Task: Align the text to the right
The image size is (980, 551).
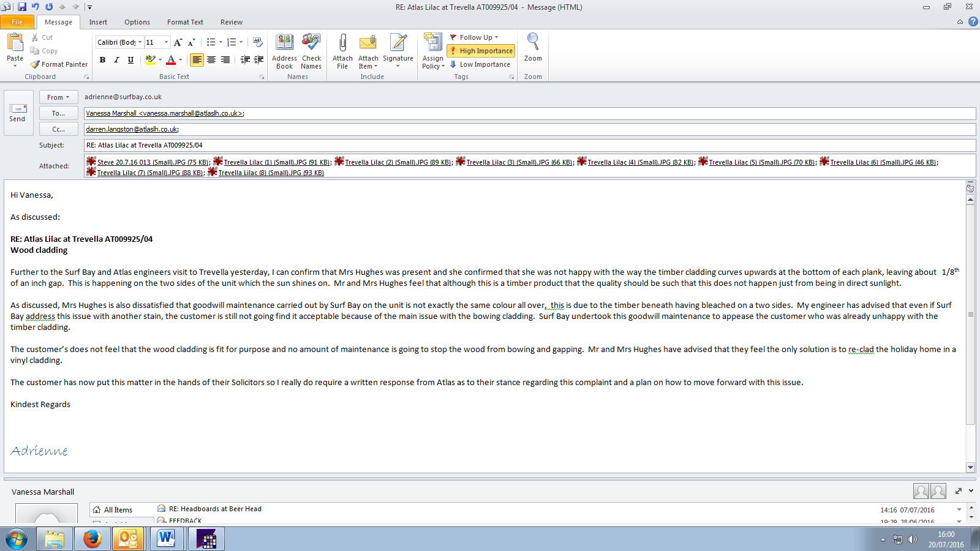Action: (225, 59)
